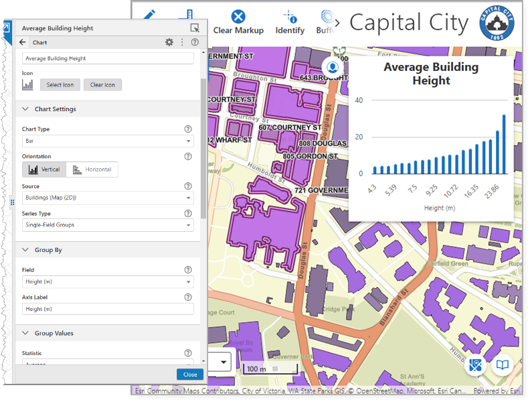Select the pencil draw tool
The width and height of the screenshot is (532, 404).
(x=149, y=14)
